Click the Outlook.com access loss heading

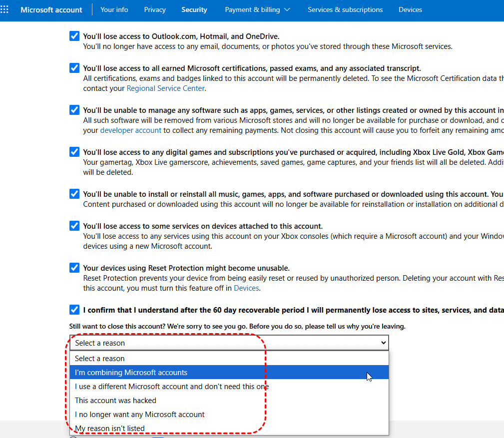181,36
